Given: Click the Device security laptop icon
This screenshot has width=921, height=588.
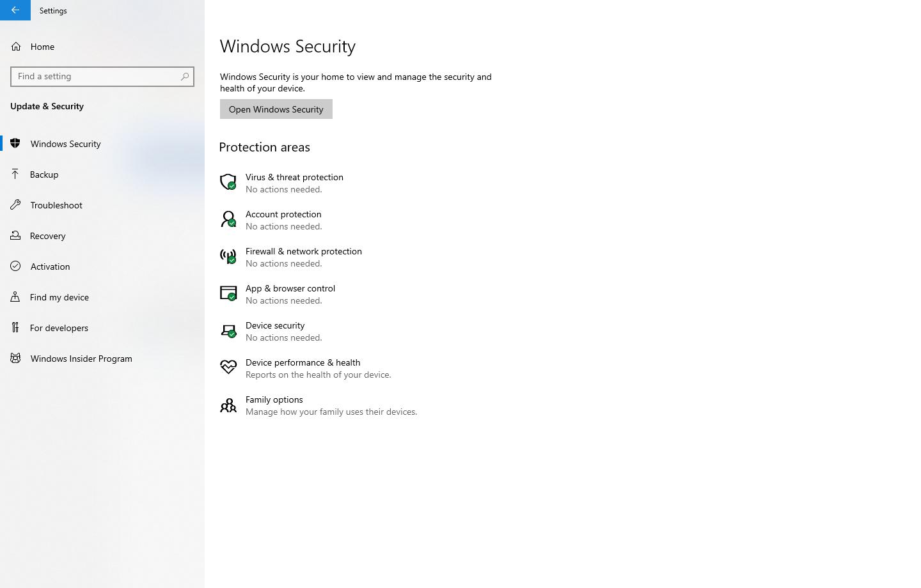Looking at the screenshot, I should [x=228, y=330].
